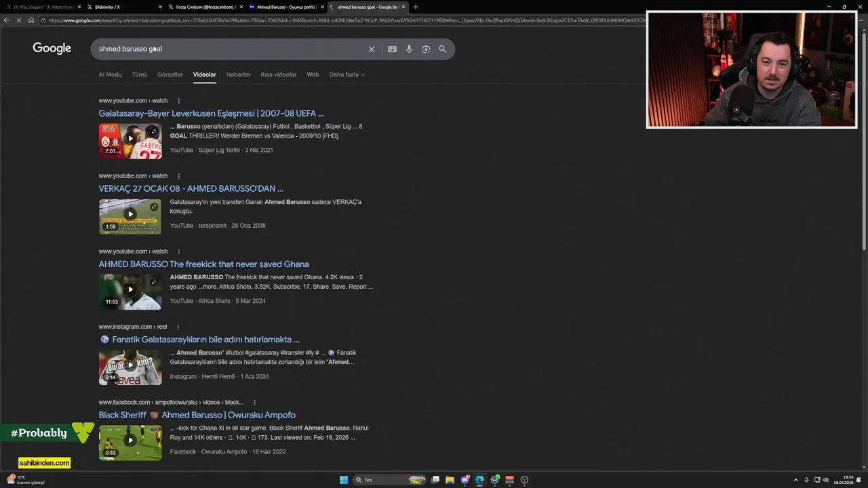Select the Videolar tab
The image size is (868, 488).
tap(204, 75)
